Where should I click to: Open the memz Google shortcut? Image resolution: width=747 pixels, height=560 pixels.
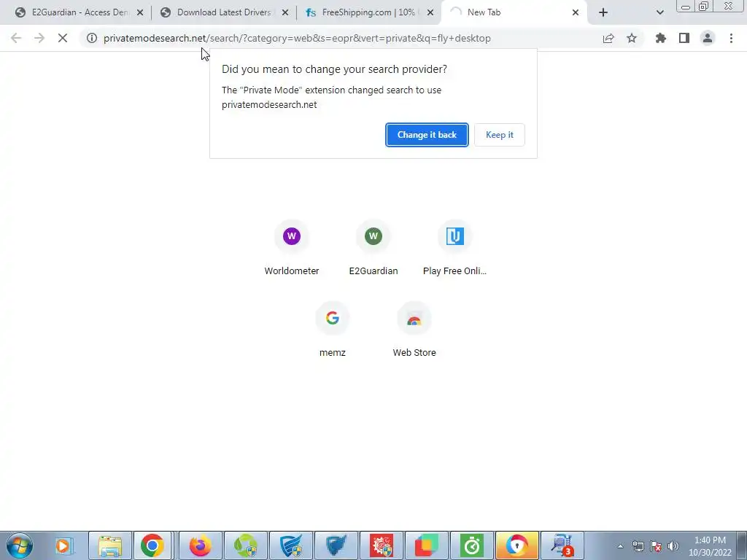tap(333, 330)
